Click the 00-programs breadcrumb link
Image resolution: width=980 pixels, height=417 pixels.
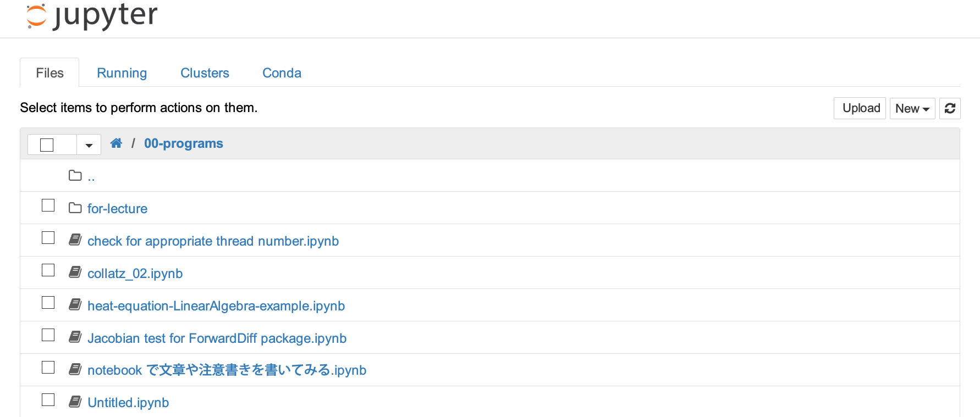[183, 143]
